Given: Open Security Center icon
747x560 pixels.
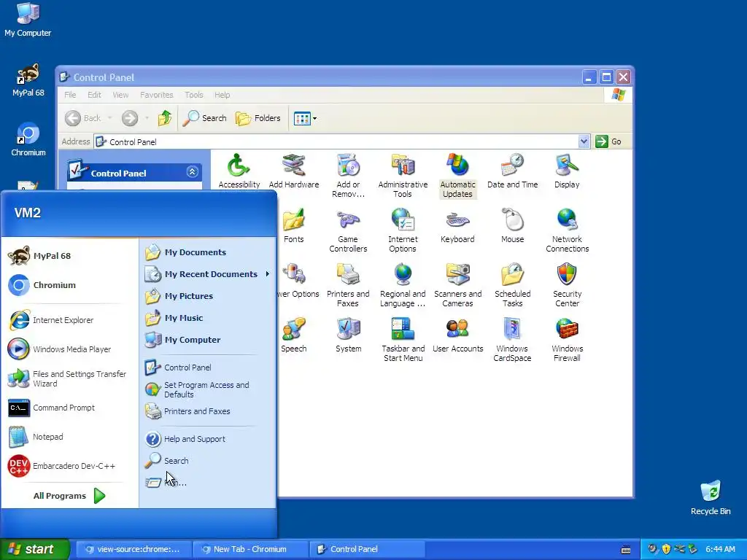Looking at the screenshot, I should pos(567,285).
